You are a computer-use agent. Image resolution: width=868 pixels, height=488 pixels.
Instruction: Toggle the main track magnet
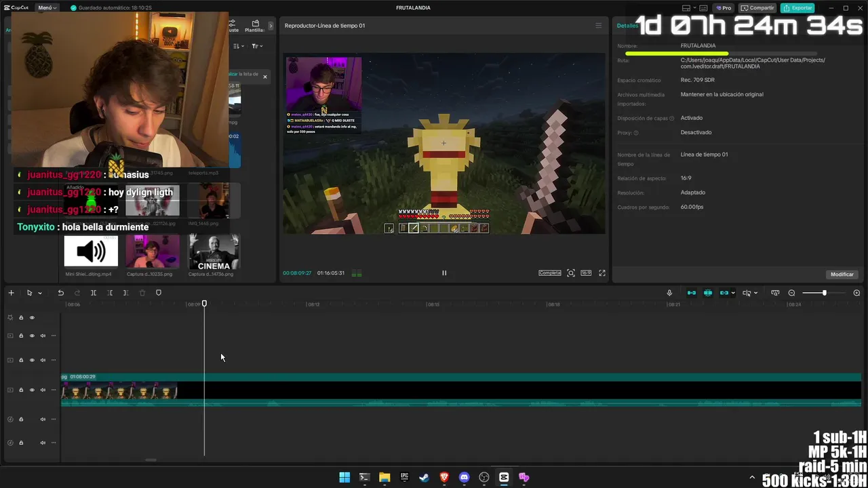tap(692, 293)
